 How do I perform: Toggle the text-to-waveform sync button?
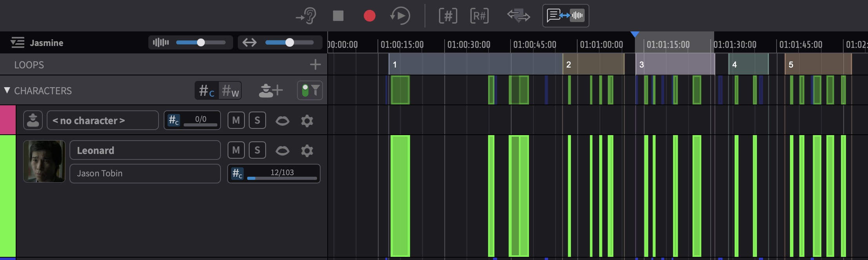coord(565,16)
